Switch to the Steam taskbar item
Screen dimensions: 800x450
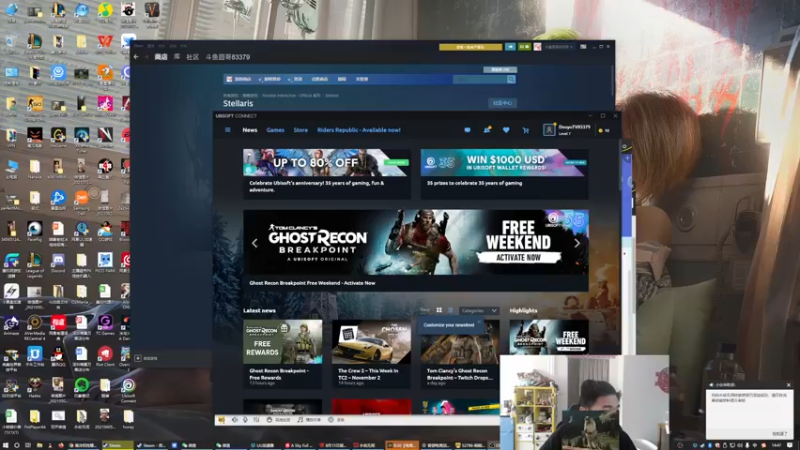click(117, 445)
